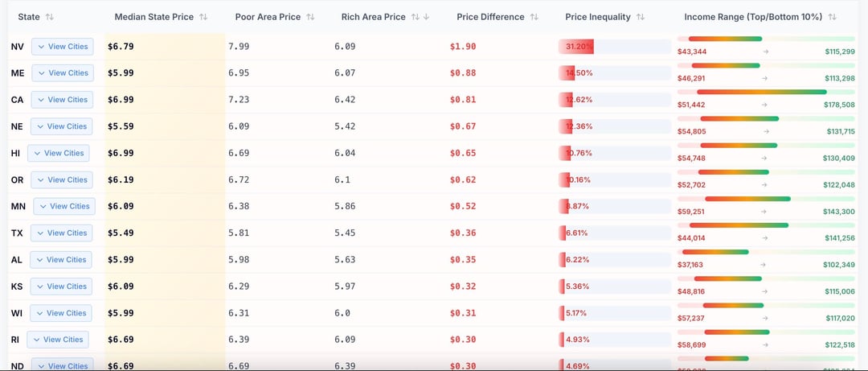
Task: Click View Cities button for ME
Action: (63, 73)
